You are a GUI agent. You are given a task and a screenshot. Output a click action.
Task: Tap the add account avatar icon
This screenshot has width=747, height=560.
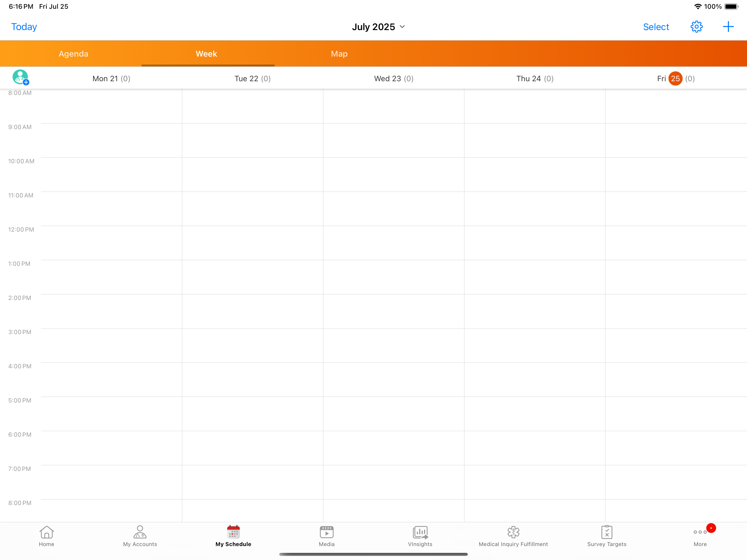(x=21, y=77)
